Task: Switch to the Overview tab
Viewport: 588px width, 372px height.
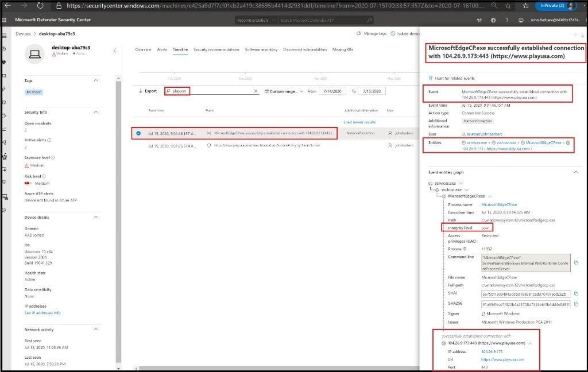Action: (143, 49)
